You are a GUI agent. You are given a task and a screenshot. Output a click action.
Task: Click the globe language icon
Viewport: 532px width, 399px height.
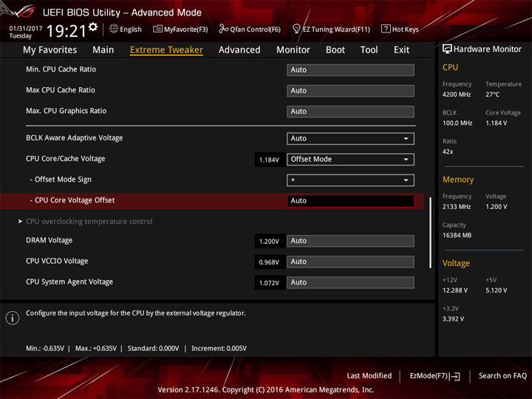[114, 29]
